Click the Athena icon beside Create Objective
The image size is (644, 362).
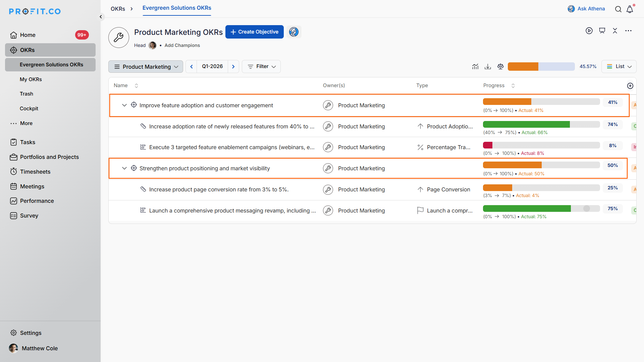point(294,32)
